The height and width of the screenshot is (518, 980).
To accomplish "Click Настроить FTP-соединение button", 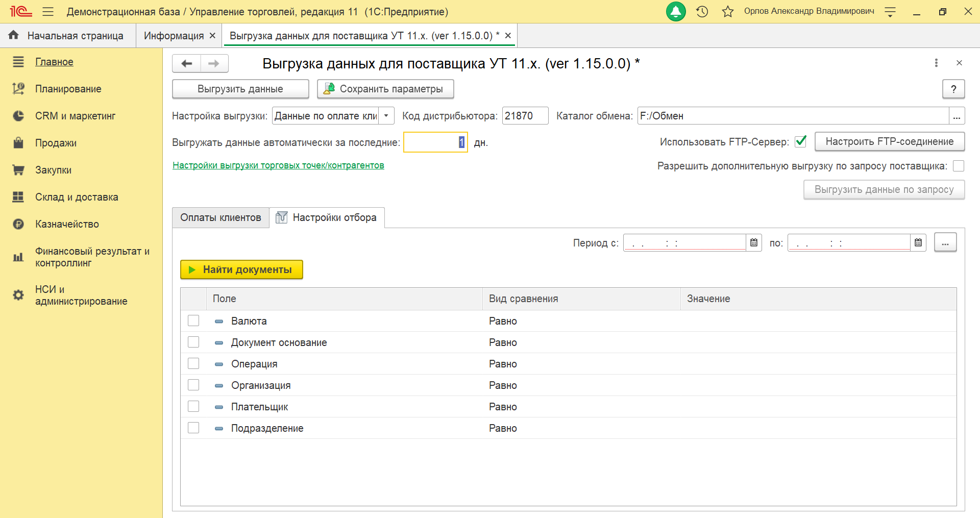I will 890,141.
